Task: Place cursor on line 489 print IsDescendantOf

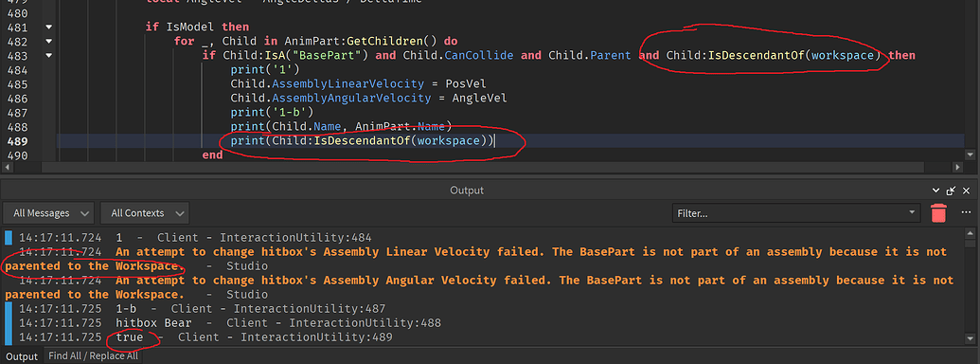Action: [x=363, y=140]
